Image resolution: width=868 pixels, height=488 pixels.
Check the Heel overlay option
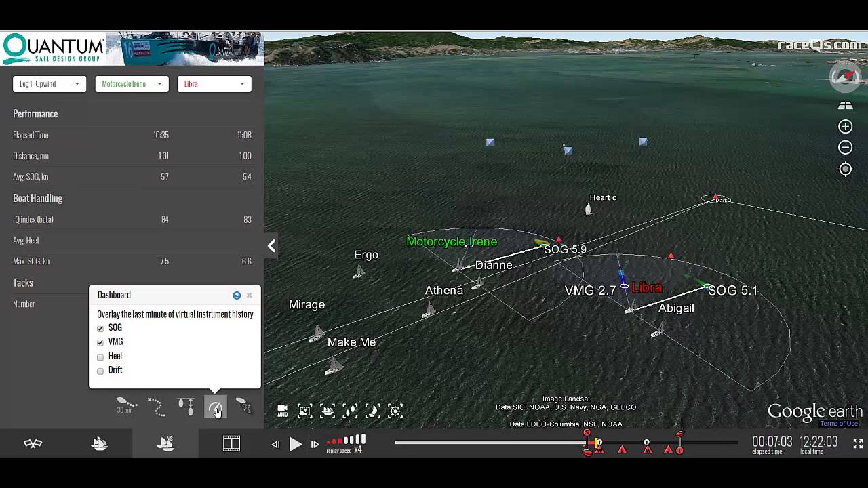(100, 357)
